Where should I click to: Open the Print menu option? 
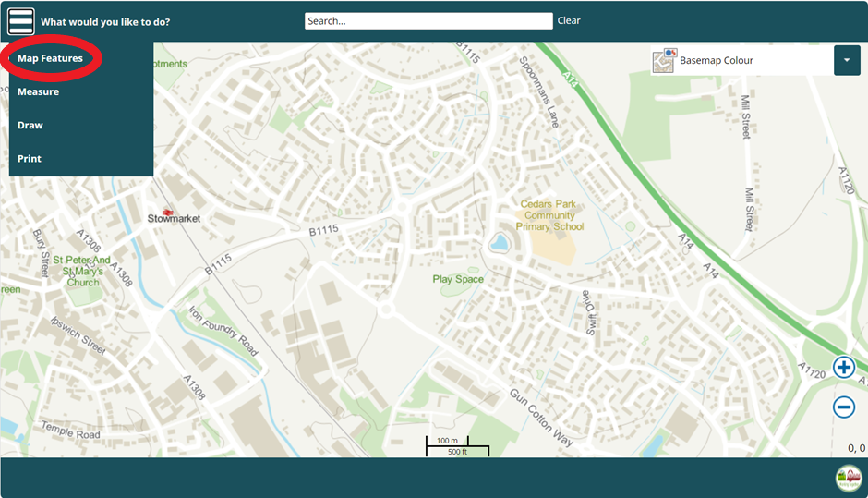click(30, 159)
